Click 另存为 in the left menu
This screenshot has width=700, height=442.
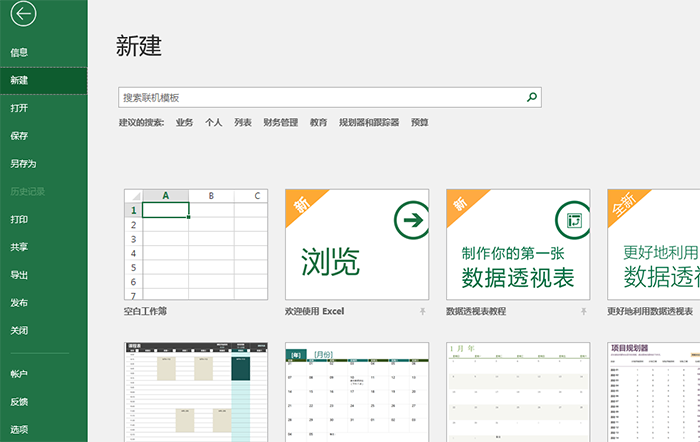pos(23,164)
